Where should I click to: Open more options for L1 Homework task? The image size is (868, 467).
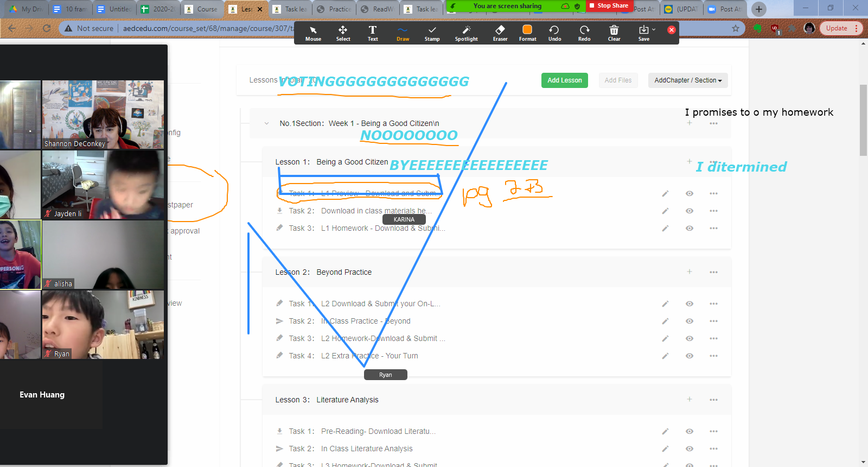[x=713, y=228]
